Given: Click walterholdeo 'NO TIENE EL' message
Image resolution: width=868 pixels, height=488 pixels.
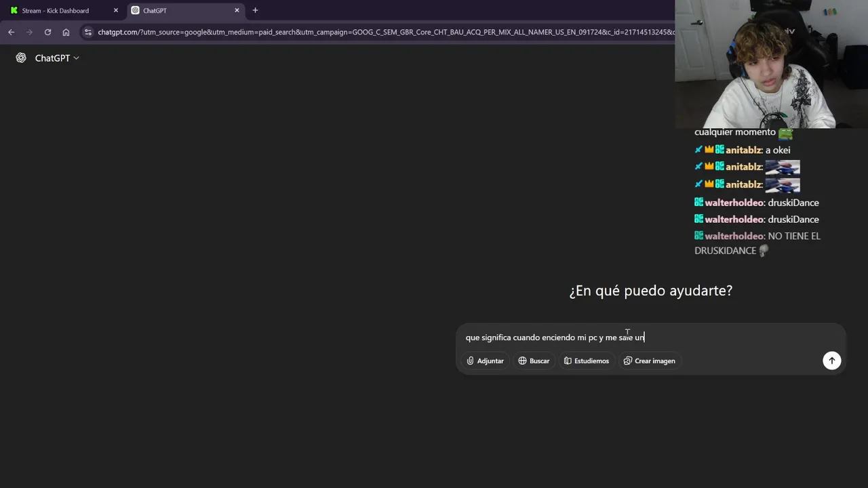Looking at the screenshot, I should pos(757,243).
